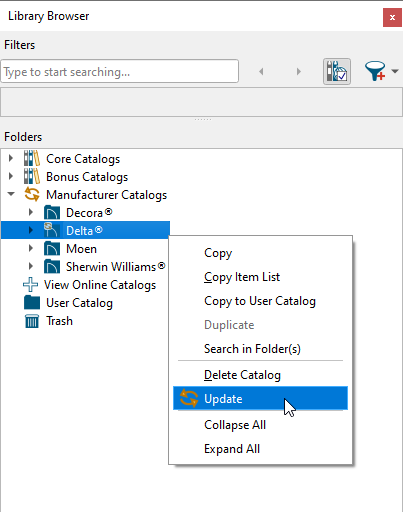Go to previous search result arrow

(x=261, y=71)
